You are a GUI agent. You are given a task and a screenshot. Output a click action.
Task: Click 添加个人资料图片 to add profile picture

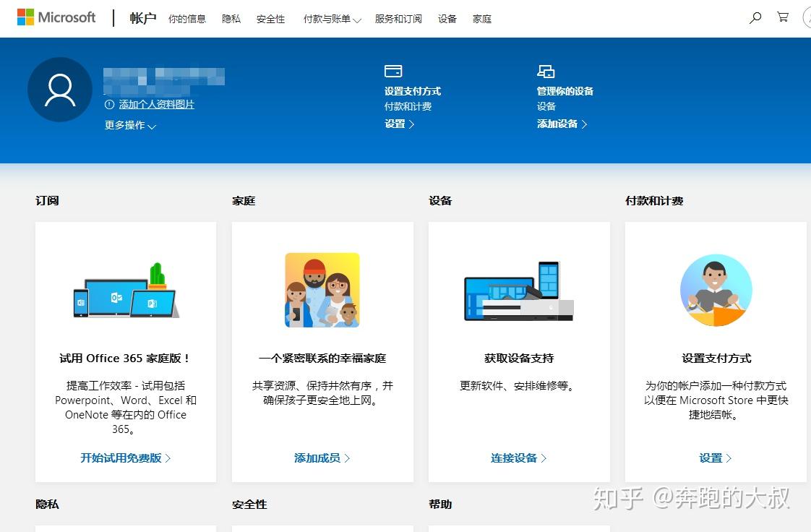[x=156, y=105]
